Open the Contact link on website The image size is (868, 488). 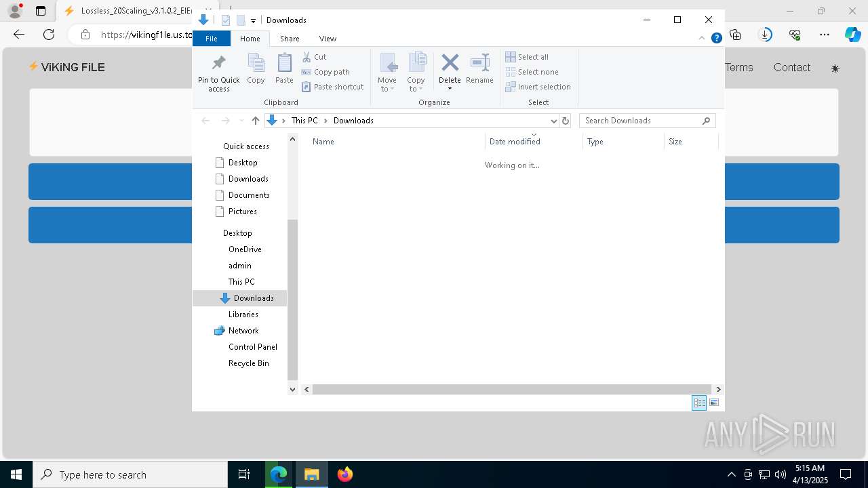point(791,67)
